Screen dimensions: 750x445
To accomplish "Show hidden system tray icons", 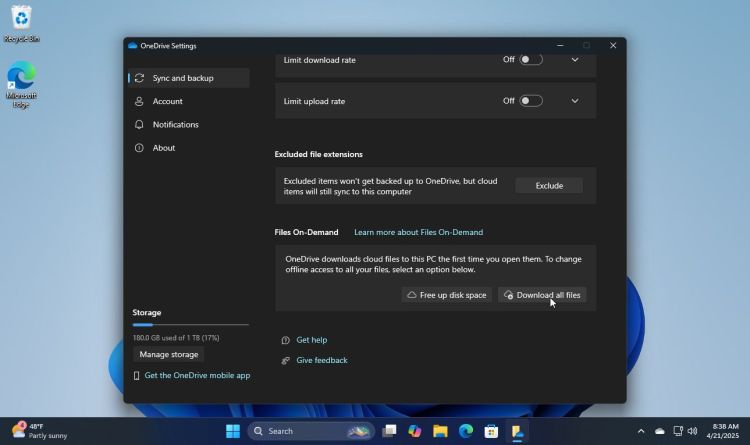I will (x=641, y=431).
